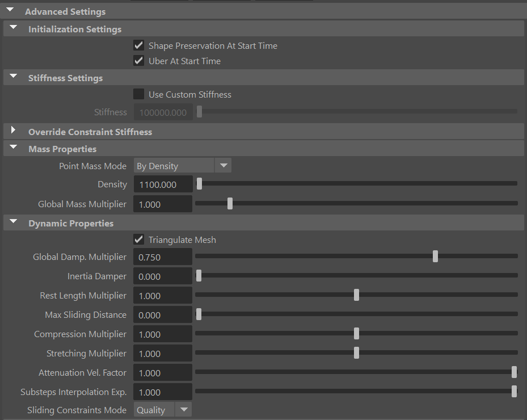Collapse the Initialization Settings section
Screen dimensions: 527x420
[x=12, y=28]
